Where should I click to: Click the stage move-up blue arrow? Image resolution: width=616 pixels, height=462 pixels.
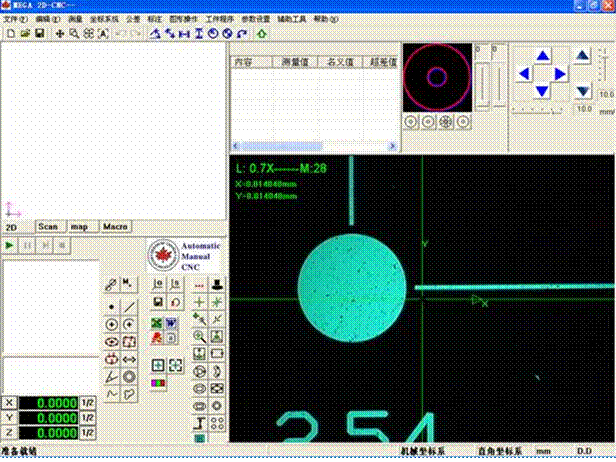pos(542,57)
